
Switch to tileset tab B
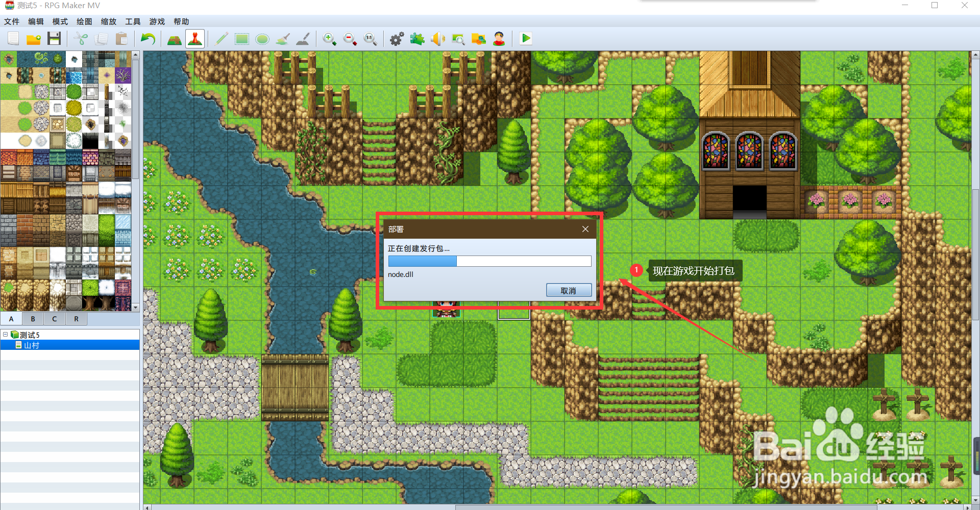click(x=33, y=319)
